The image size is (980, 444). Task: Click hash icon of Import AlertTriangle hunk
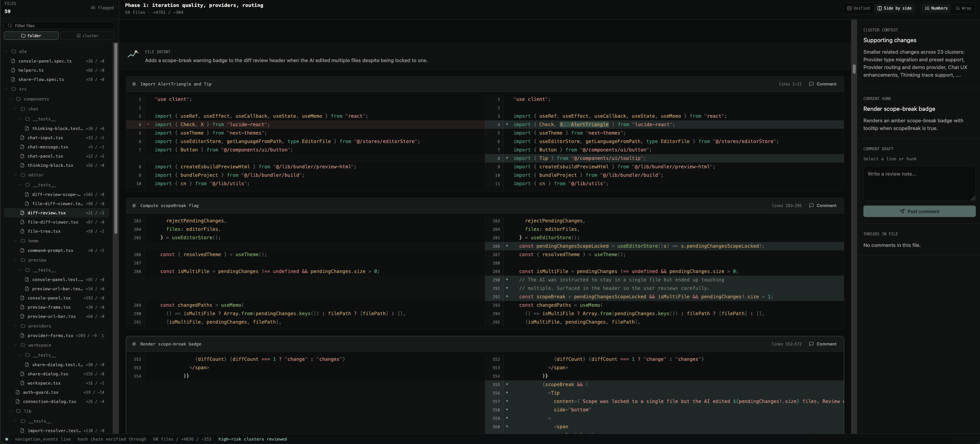(x=134, y=84)
